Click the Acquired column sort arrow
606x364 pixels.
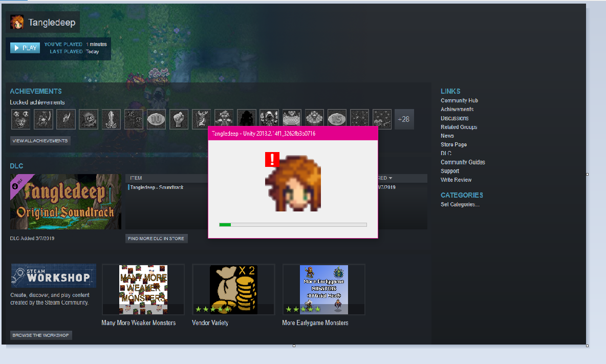[x=391, y=178]
